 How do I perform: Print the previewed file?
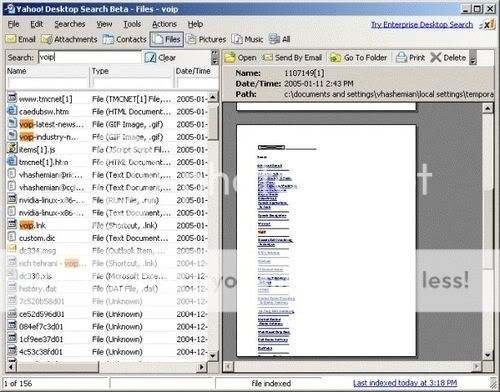tap(410, 58)
